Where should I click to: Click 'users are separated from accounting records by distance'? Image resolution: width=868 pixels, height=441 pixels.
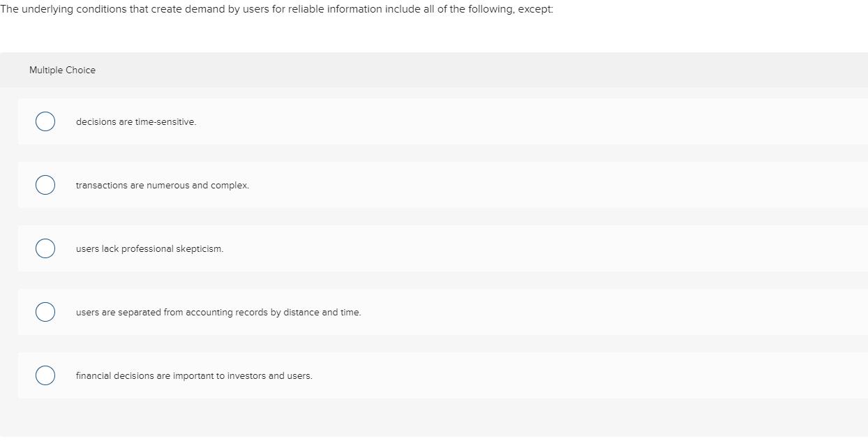click(218, 312)
